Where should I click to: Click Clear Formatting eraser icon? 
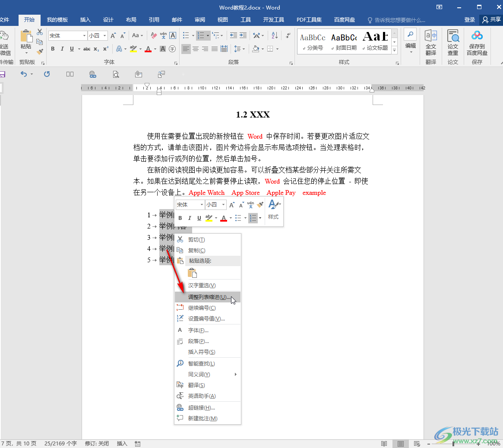pos(154,35)
